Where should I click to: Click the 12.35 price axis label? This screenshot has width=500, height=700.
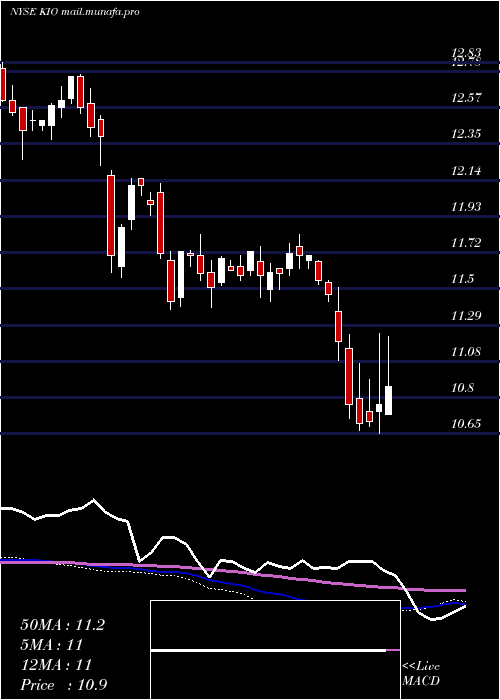[466, 134]
